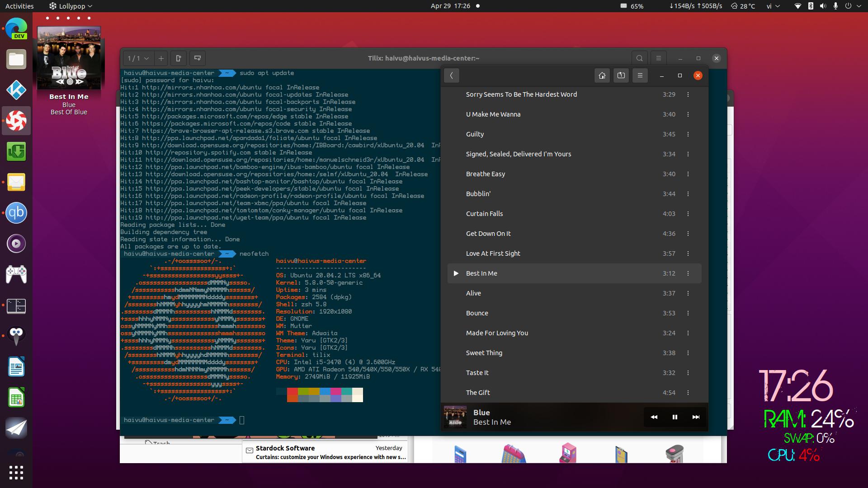Screen dimensions: 868x488
Task: Click the volume icon in the top bar
Action: coord(823,6)
